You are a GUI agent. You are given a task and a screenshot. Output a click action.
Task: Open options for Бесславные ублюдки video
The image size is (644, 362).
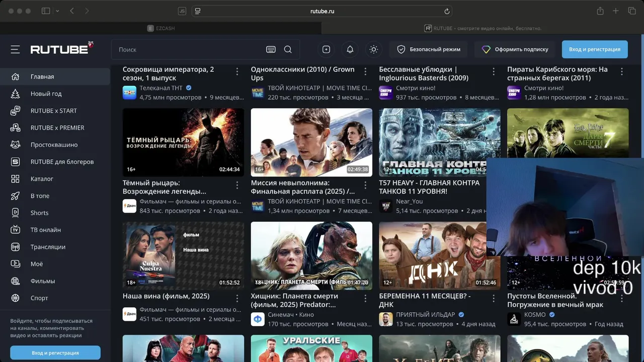coord(494,72)
